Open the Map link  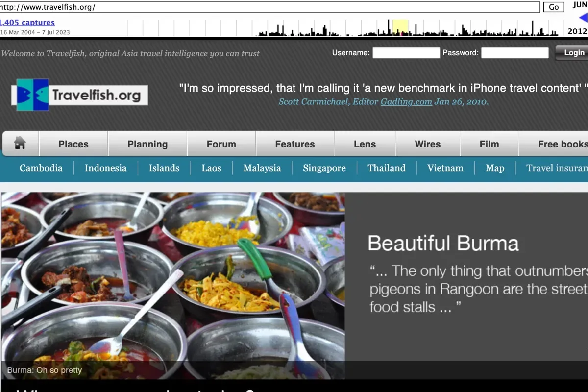point(495,168)
